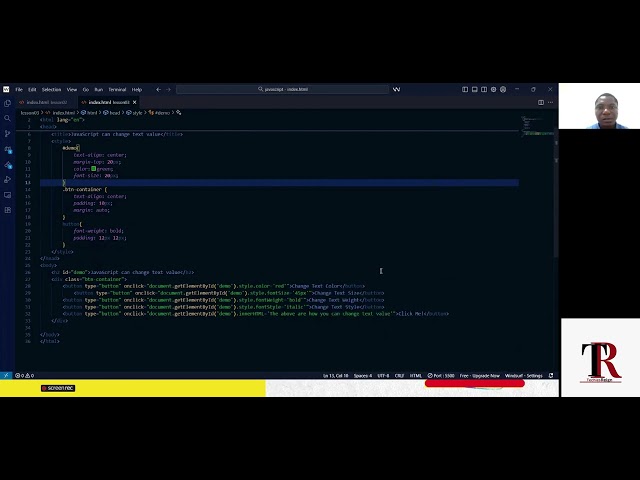Open the Run menu
Image resolution: width=640 pixels, height=480 pixels.
[98, 89]
